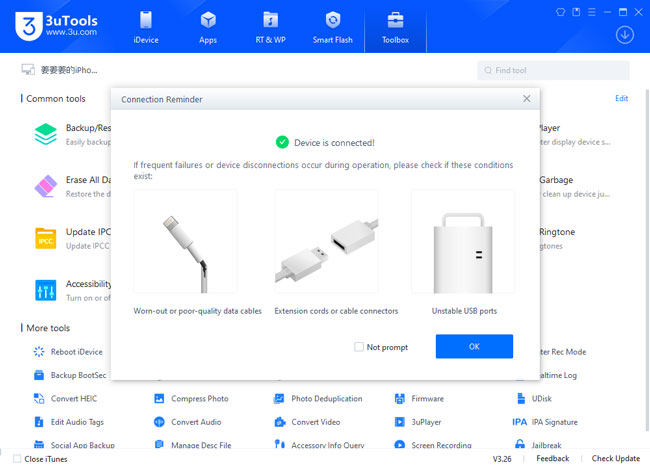
Task: Click the Toolbox page vertical scrollbar
Action: pos(647,260)
